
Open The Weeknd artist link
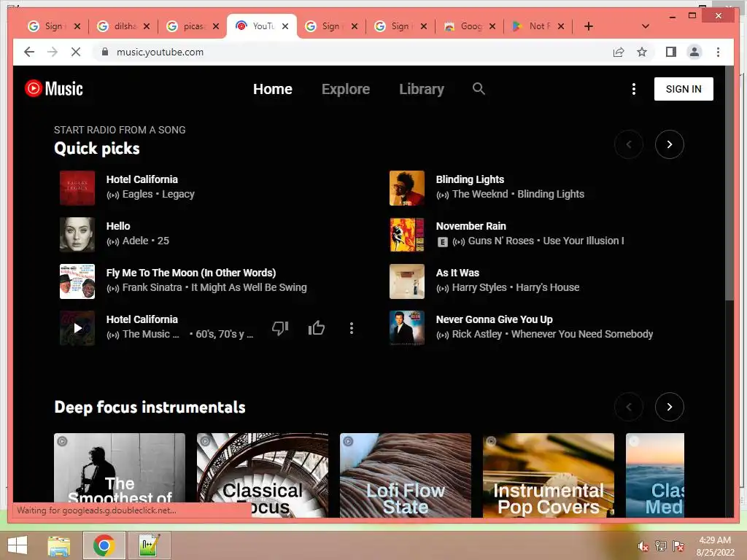tap(480, 194)
